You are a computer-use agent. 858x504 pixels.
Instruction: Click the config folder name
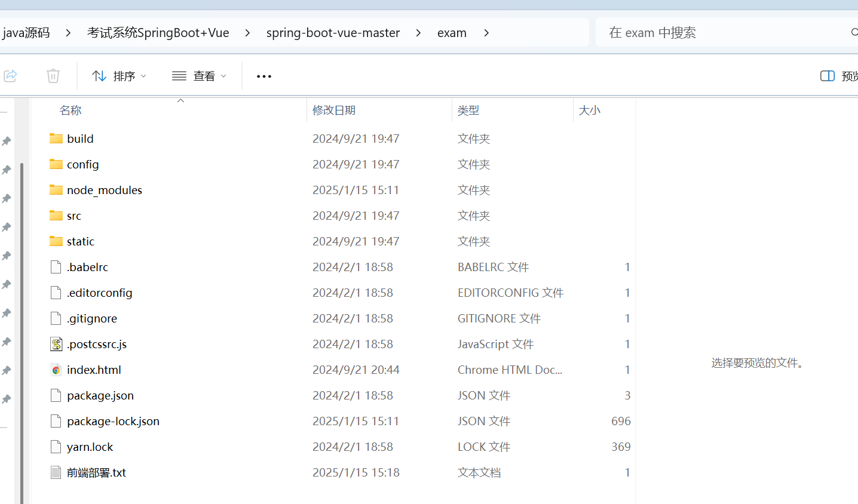click(x=83, y=164)
